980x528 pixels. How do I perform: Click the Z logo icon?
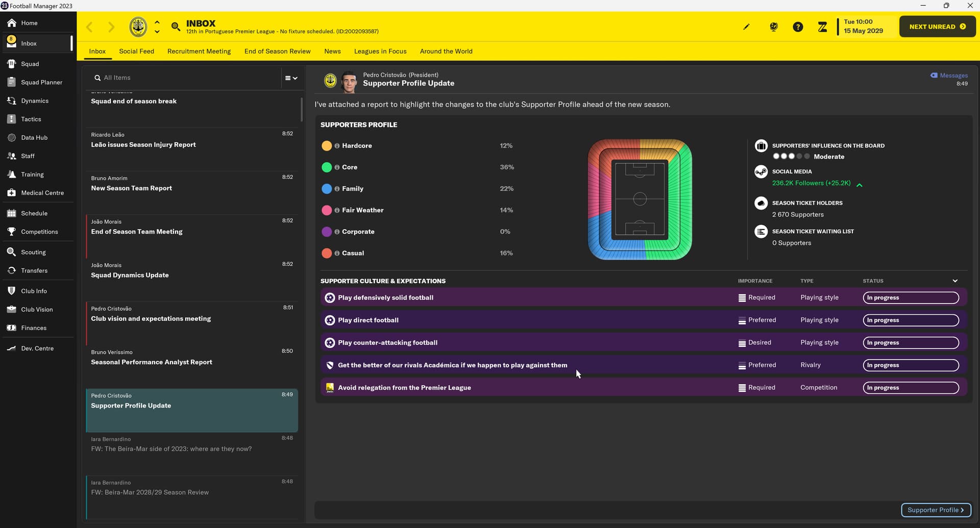click(822, 27)
